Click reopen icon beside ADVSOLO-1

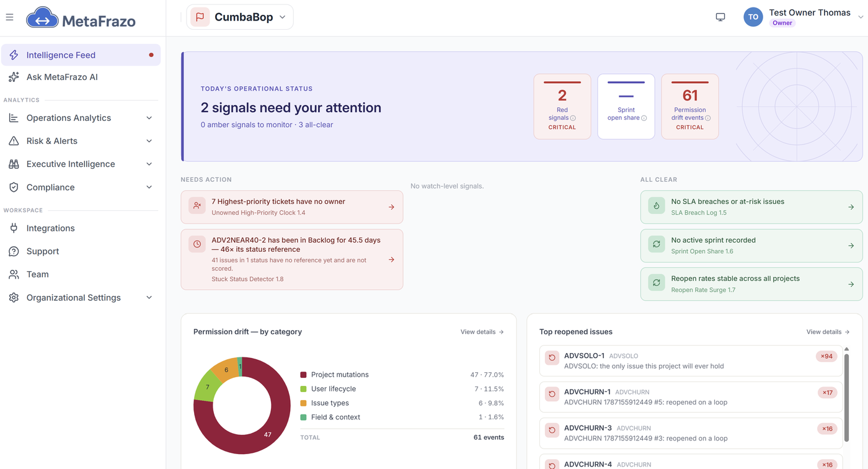tap(551, 358)
